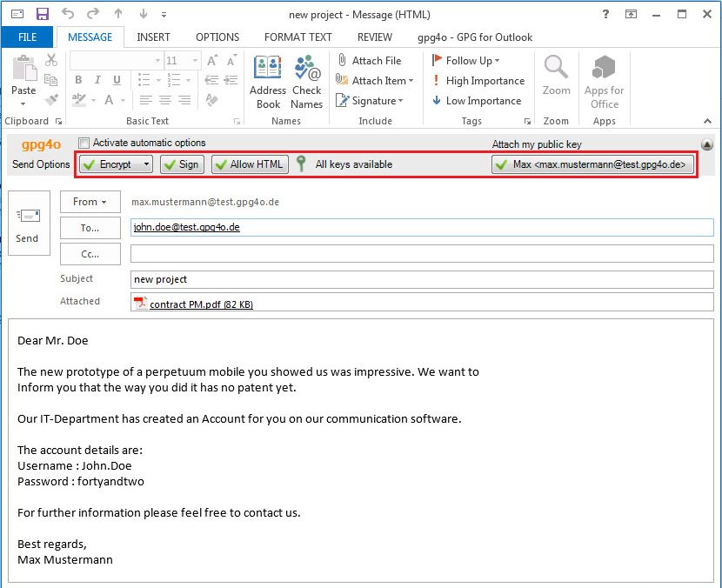The width and height of the screenshot is (722, 588).
Task: Save the message with floppy disk icon
Action: pos(43,14)
